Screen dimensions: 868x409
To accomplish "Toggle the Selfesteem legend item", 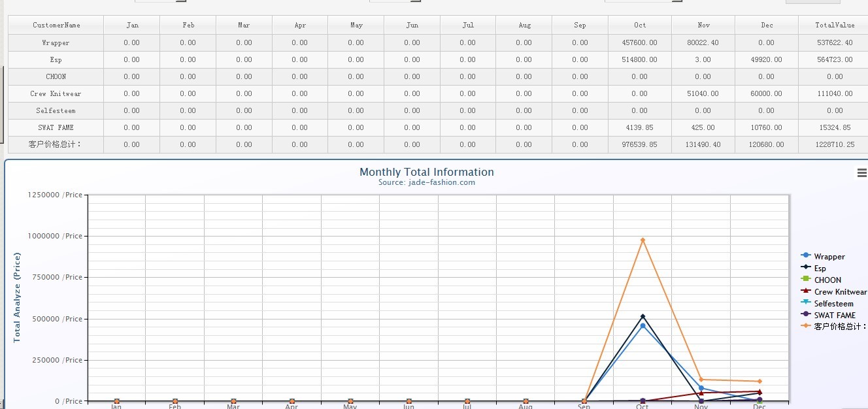I will coord(833,304).
